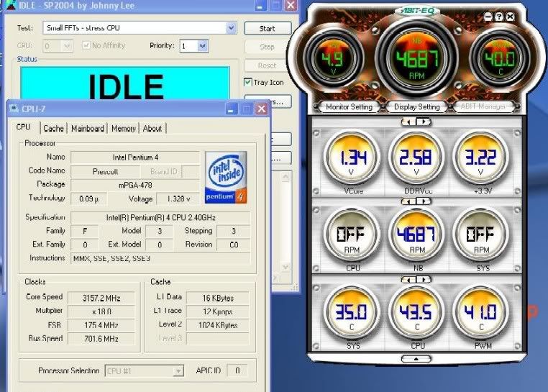Click the SP2004 title bar icon
This screenshot has height=392, width=548.
11,5
